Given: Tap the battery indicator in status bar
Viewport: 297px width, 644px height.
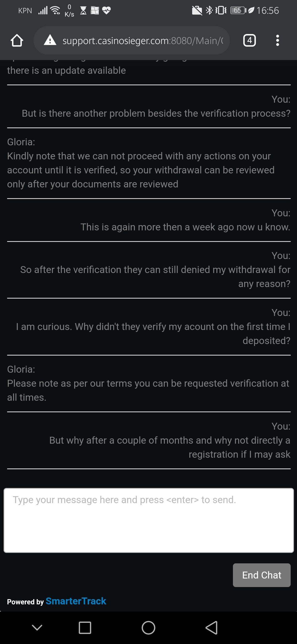Looking at the screenshot, I should (x=238, y=10).
